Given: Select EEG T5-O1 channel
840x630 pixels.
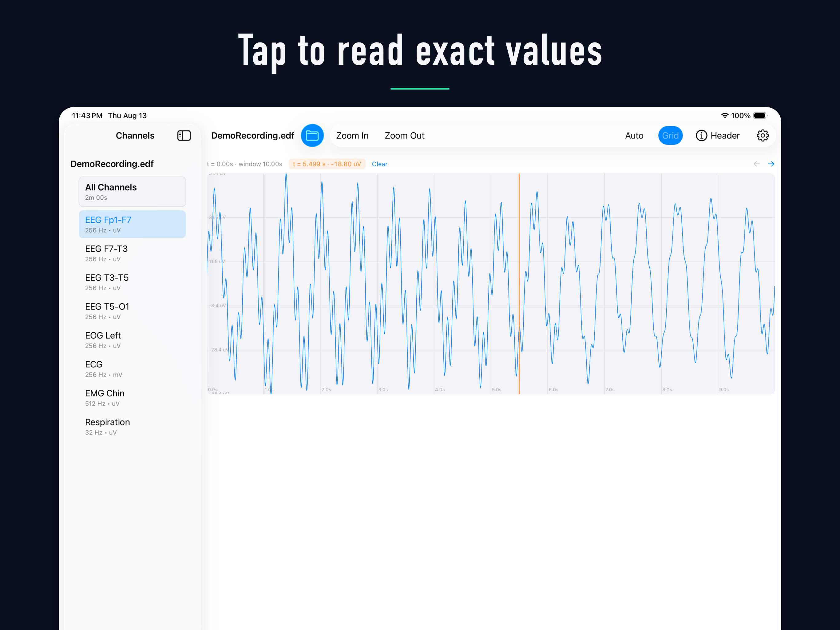Looking at the screenshot, I should pos(132,311).
